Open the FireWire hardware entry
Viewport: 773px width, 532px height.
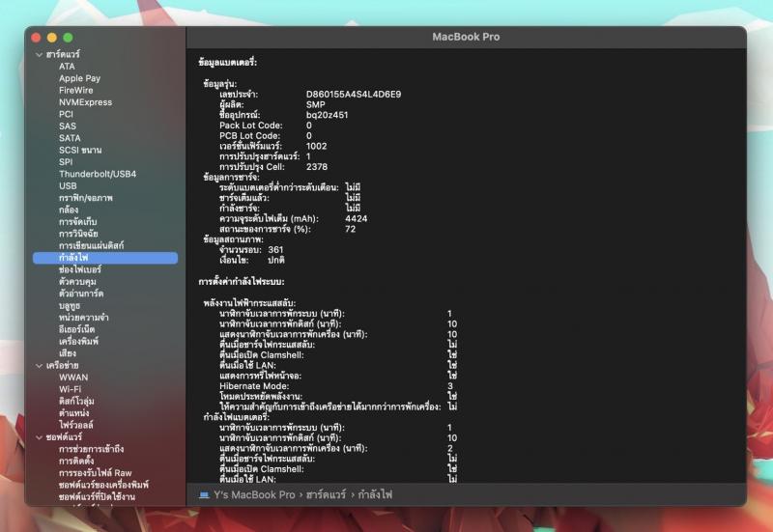click(x=76, y=90)
